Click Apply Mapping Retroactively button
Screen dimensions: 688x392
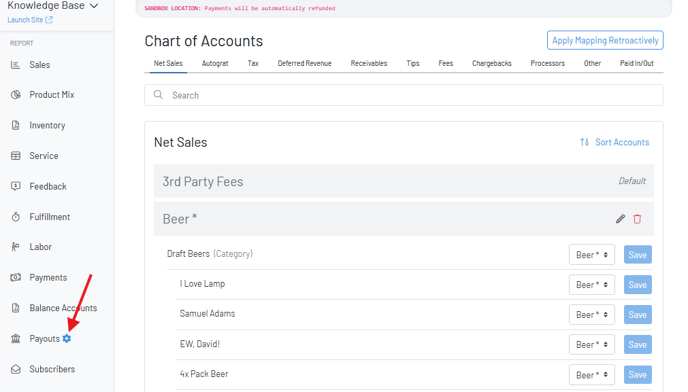(605, 40)
